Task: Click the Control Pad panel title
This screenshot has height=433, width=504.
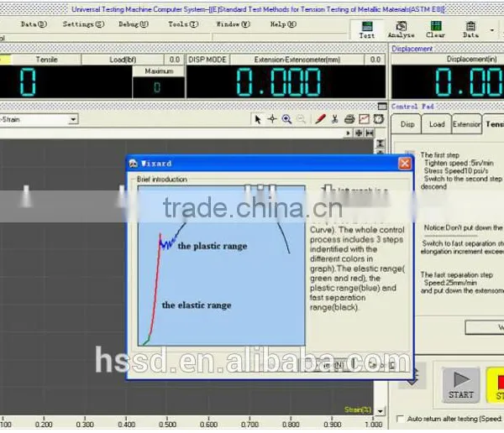Action: pos(412,107)
